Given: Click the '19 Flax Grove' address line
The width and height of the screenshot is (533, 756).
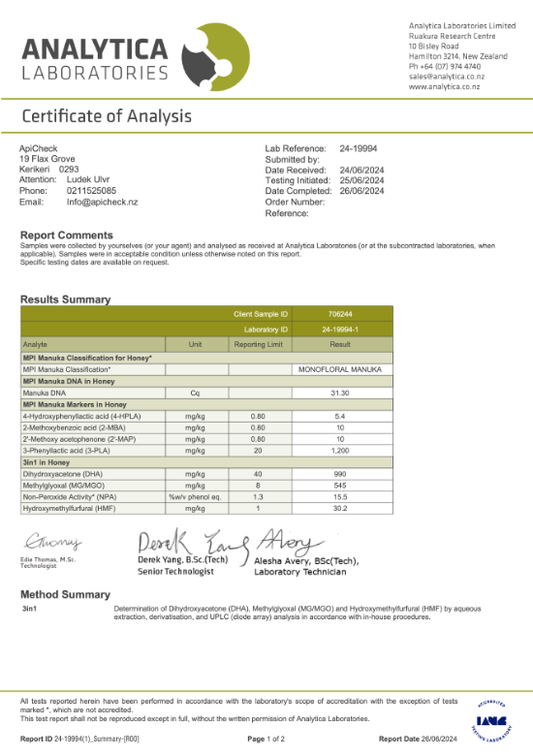Looking at the screenshot, I should pyautogui.click(x=47, y=159).
